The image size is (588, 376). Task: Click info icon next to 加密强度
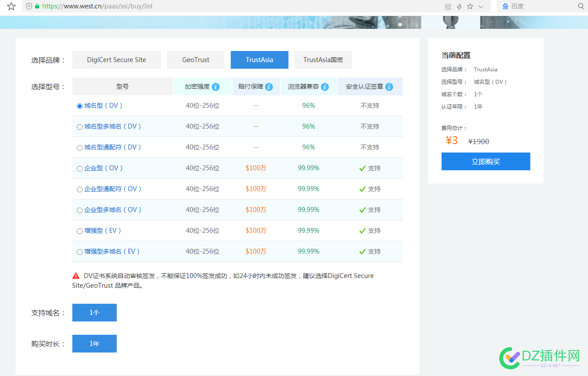click(x=216, y=87)
